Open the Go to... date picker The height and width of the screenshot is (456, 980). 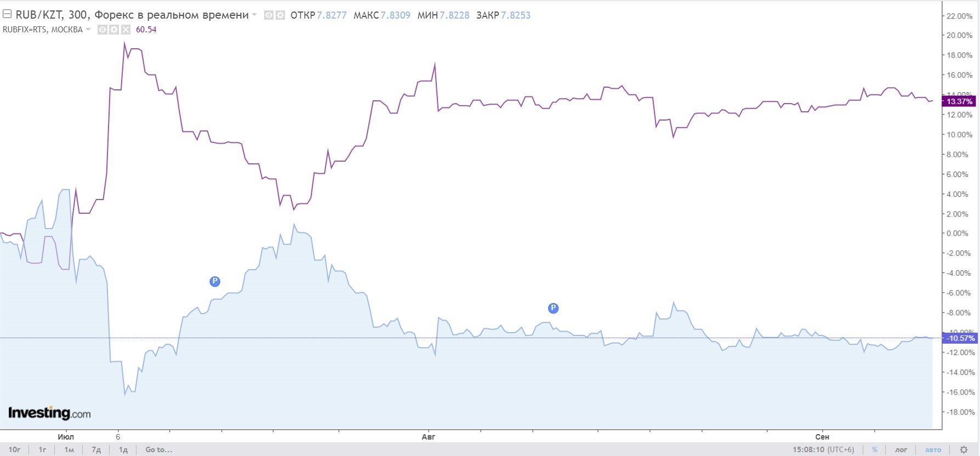(x=159, y=449)
